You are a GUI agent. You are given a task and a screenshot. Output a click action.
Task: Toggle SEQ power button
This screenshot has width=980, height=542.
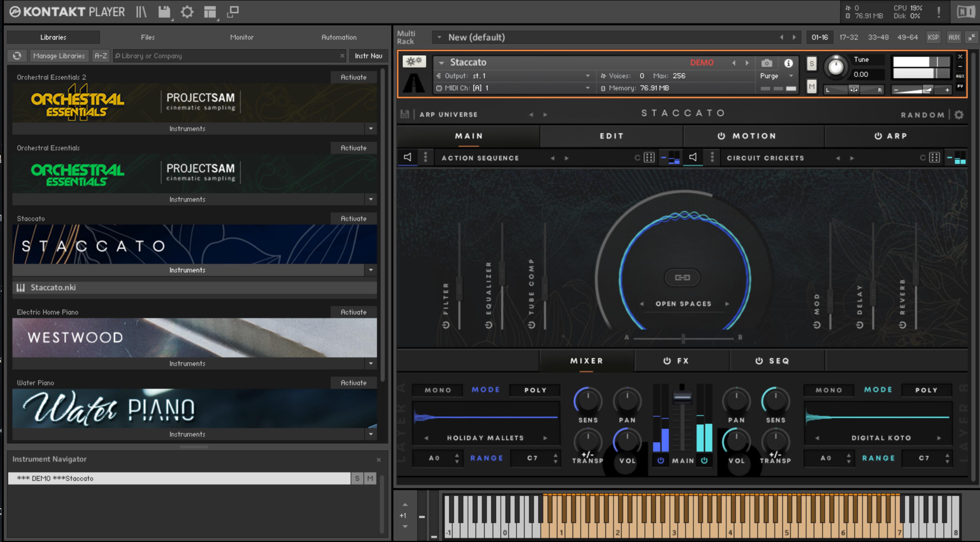tap(759, 361)
